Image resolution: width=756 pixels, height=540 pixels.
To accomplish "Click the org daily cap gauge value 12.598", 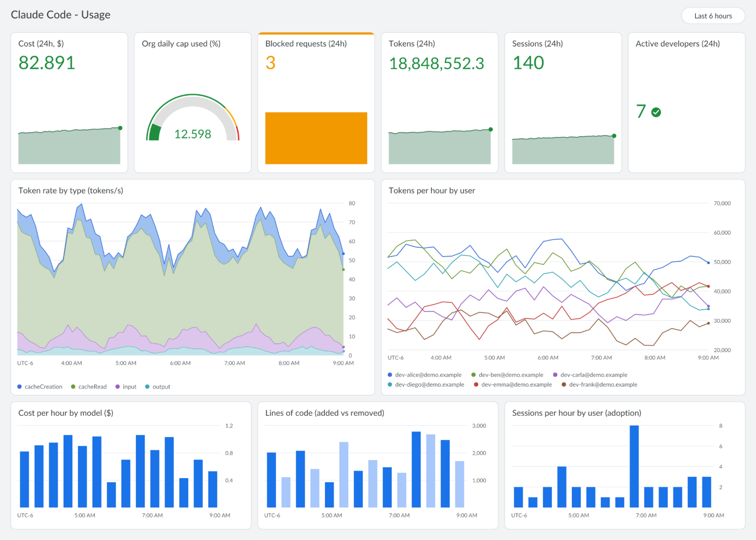I will [192, 134].
